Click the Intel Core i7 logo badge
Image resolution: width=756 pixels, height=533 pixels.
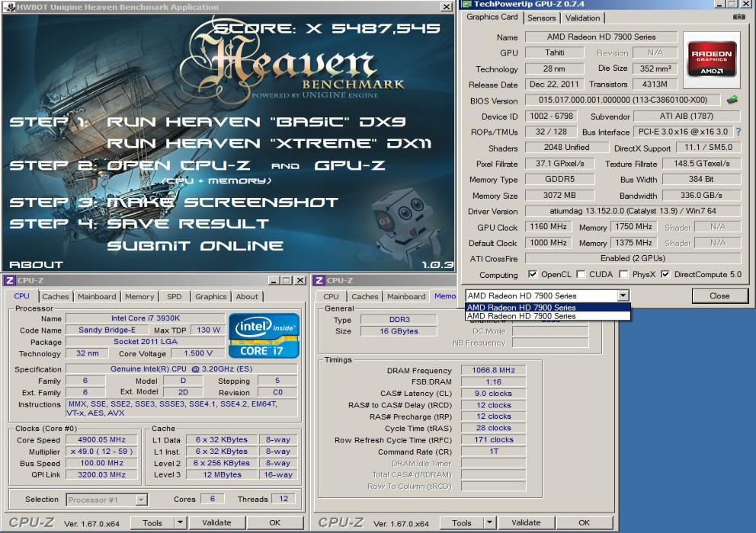click(264, 336)
